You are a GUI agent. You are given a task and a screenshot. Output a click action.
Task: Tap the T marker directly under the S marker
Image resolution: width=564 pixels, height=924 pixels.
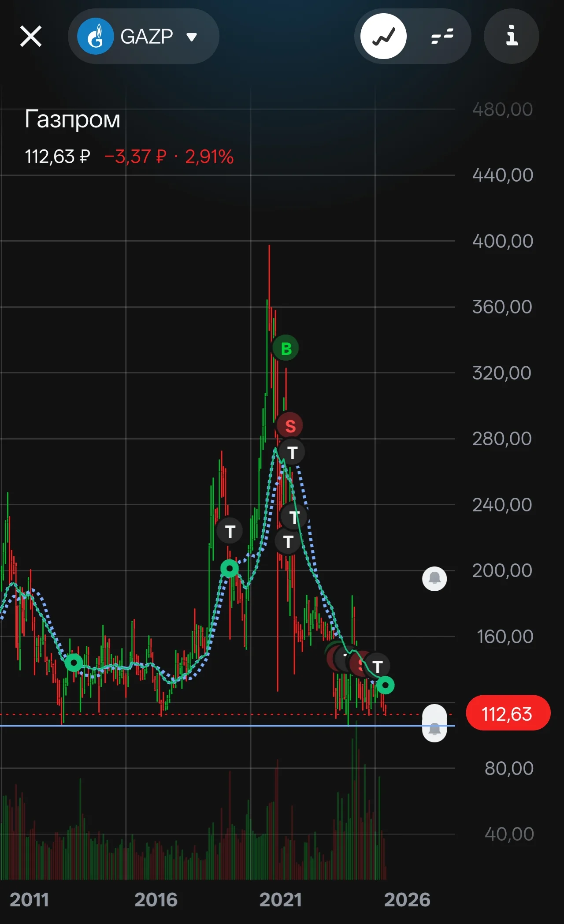[x=292, y=452]
